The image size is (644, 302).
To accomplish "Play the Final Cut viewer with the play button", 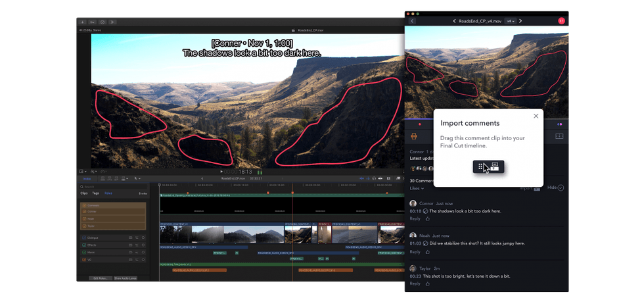I will [x=221, y=172].
